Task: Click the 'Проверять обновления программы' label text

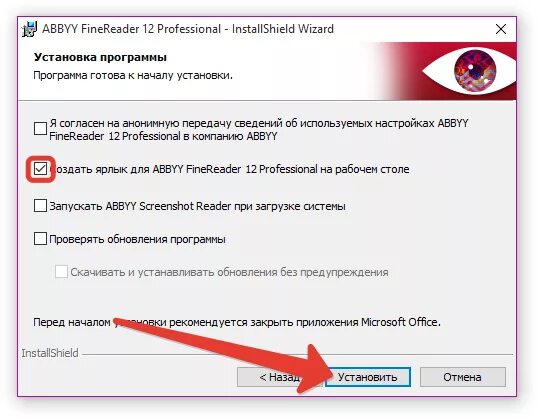Action: (x=137, y=239)
